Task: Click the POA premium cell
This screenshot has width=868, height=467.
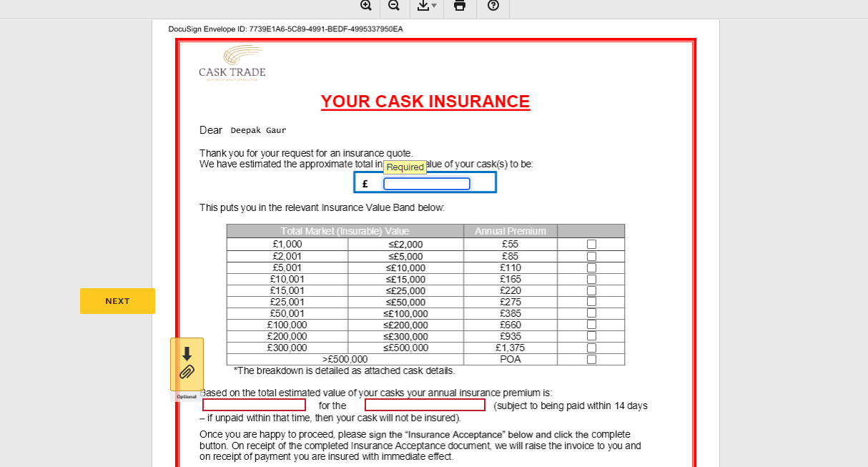Action: coord(511,359)
